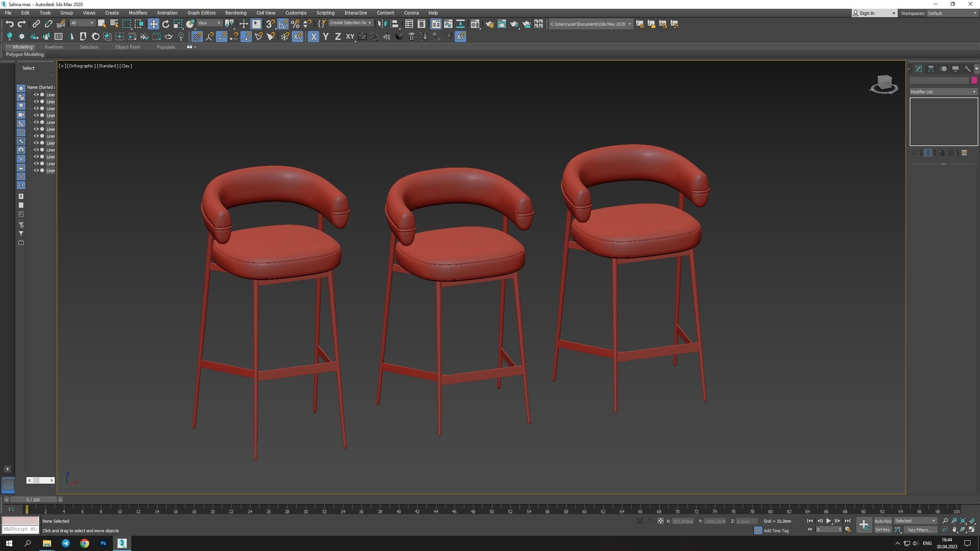Restrict transform to XY plane
This screenshot has width=980, height=551.
pos(350,37)
